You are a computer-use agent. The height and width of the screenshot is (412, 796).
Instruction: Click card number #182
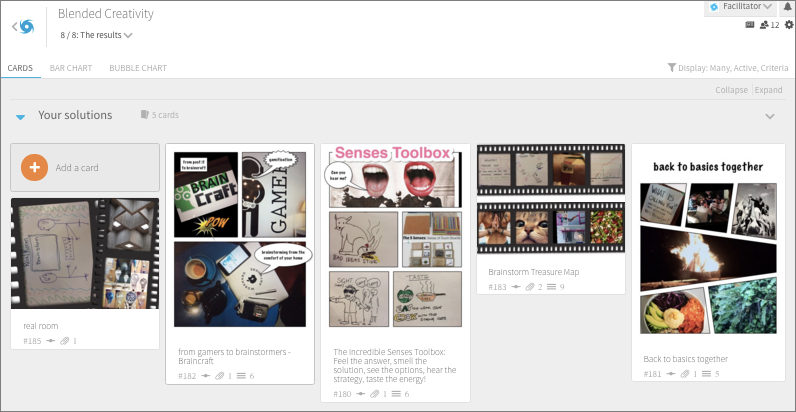point(187,376)
